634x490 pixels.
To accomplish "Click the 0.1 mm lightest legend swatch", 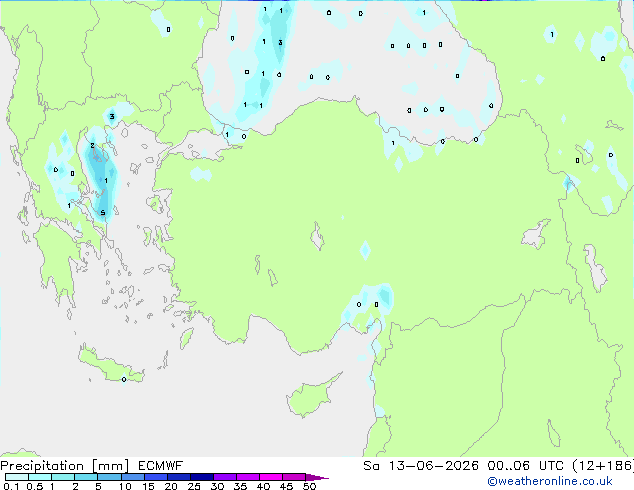I will pos(17,477).
